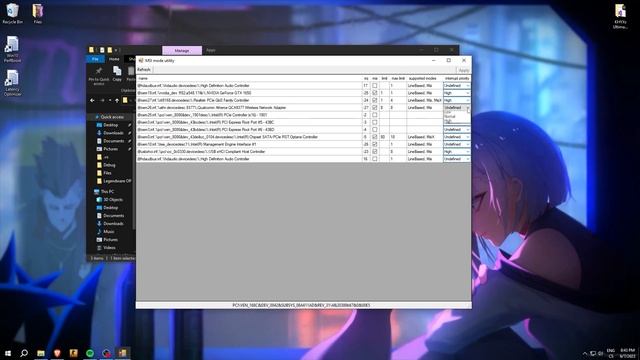Open File Explorer from the taskbar

pyautogui.click(x=41, y=353)
